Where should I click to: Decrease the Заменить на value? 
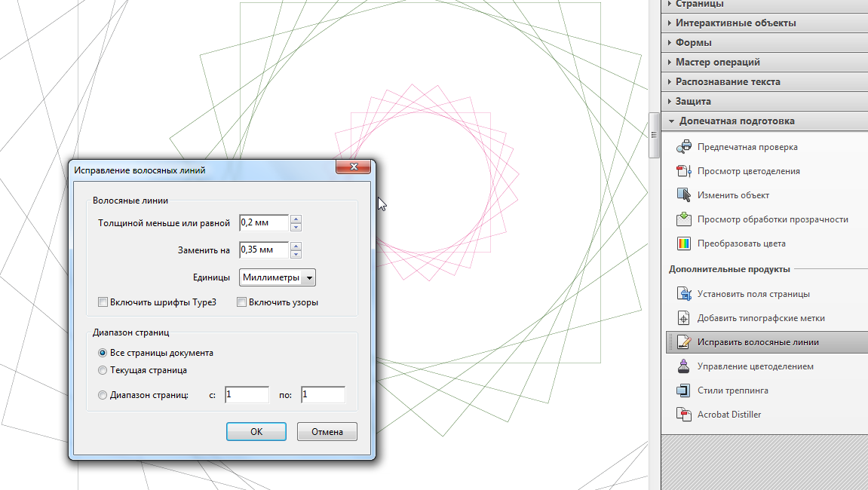click(296, 254)
